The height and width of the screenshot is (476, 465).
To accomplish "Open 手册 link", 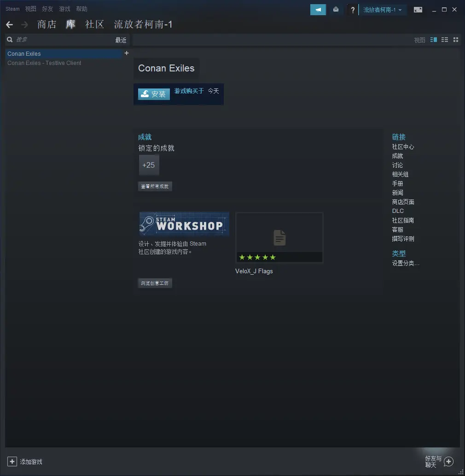I will [397, 184].
